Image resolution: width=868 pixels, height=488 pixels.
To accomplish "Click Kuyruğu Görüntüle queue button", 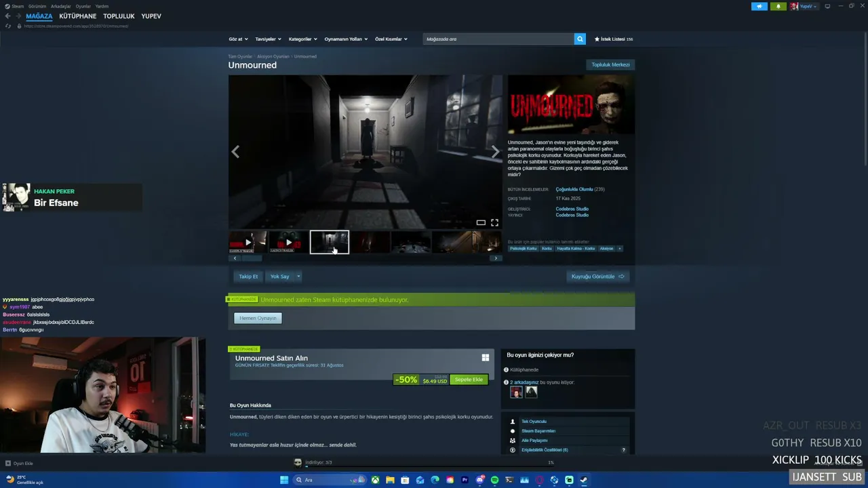I will point(598,277).
